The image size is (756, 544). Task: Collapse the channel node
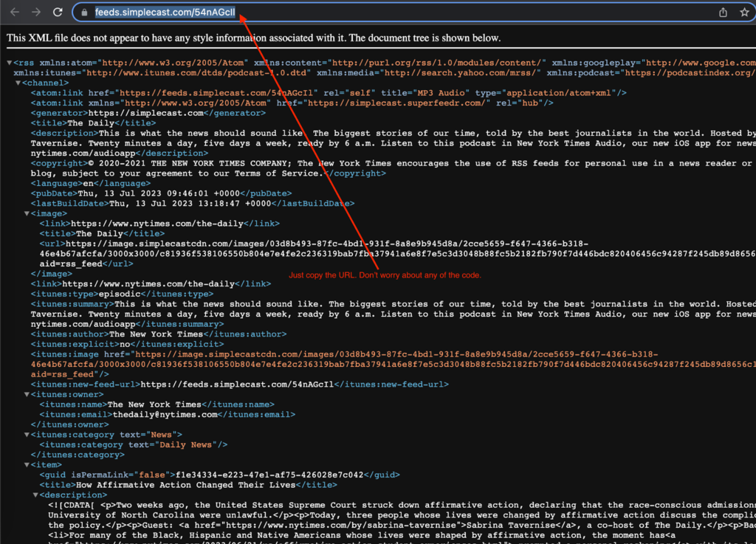coord(18,83)
